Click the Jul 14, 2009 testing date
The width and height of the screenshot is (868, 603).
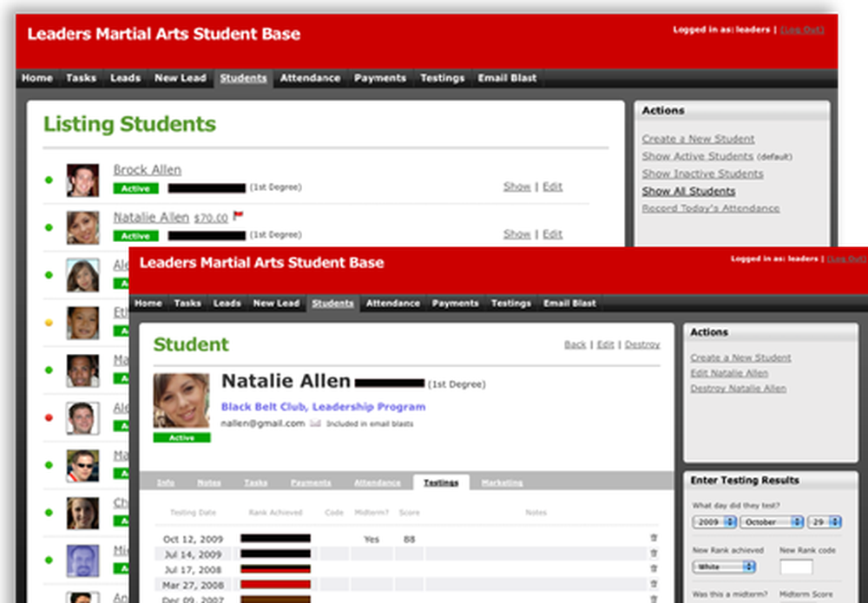coord(193,554)
